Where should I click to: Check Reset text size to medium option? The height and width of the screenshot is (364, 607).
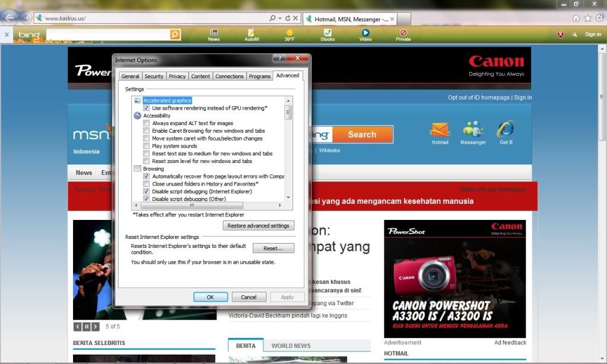pos(147,154)
